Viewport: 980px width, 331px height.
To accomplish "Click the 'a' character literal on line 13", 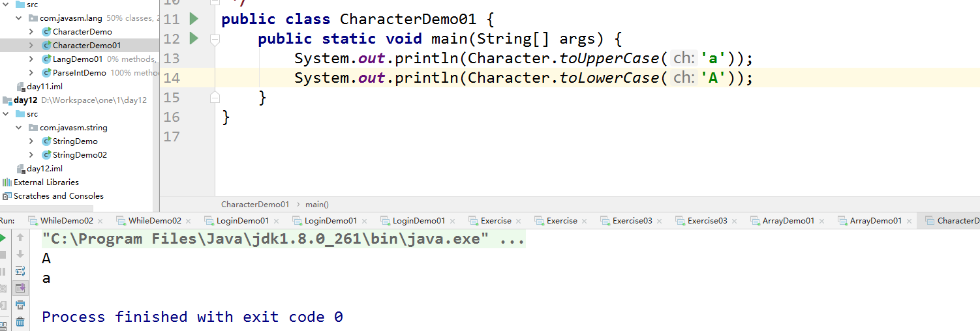I will (713, 59).
